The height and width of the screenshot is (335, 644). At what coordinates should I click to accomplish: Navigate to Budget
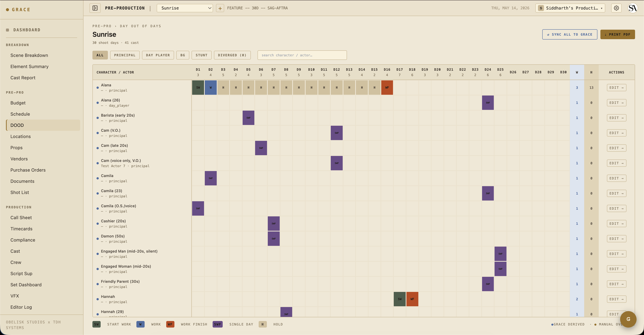(18, 103)
